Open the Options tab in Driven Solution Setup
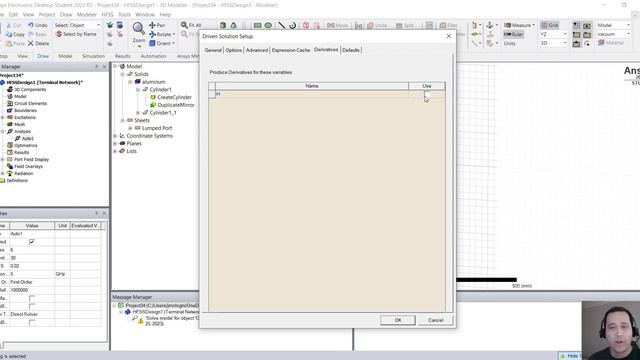The height and width of the screenshot is (360, 640). [x=234, y=50]
